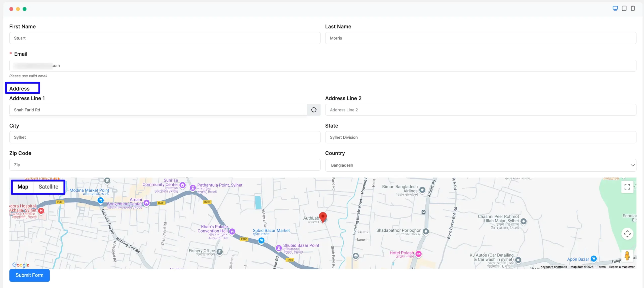Image resolution: width=644 pixels, height=288 pixels.
Task: Click City input field
Action: tap(165, 137)
